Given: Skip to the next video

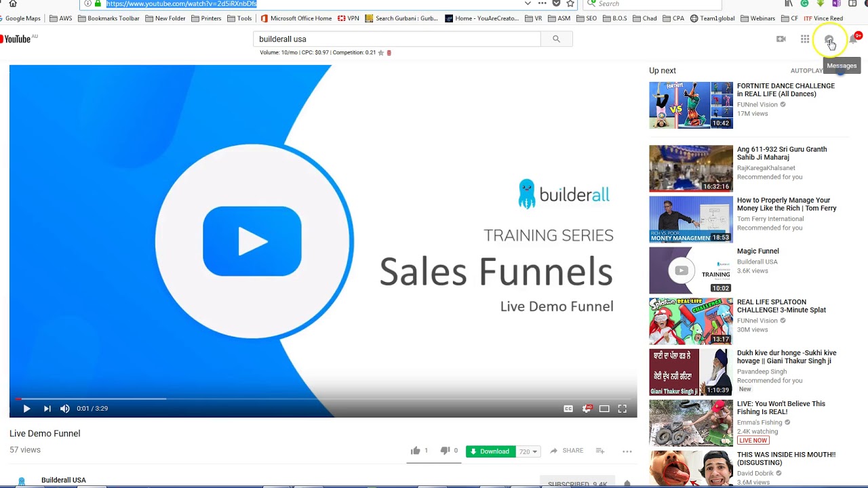Looking at the screenshot, I should pyautogui.click(x=47, y=409).
